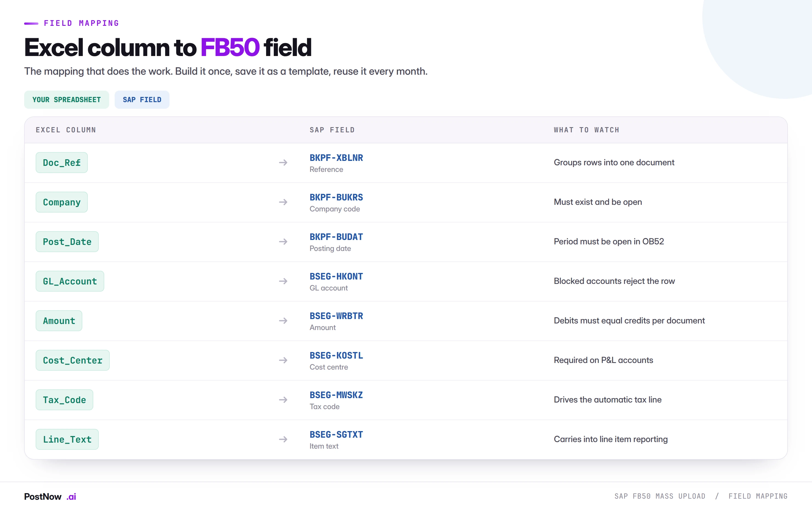
Task: Click the Doc_Ref column chip
Action: [x=62, y=163]
